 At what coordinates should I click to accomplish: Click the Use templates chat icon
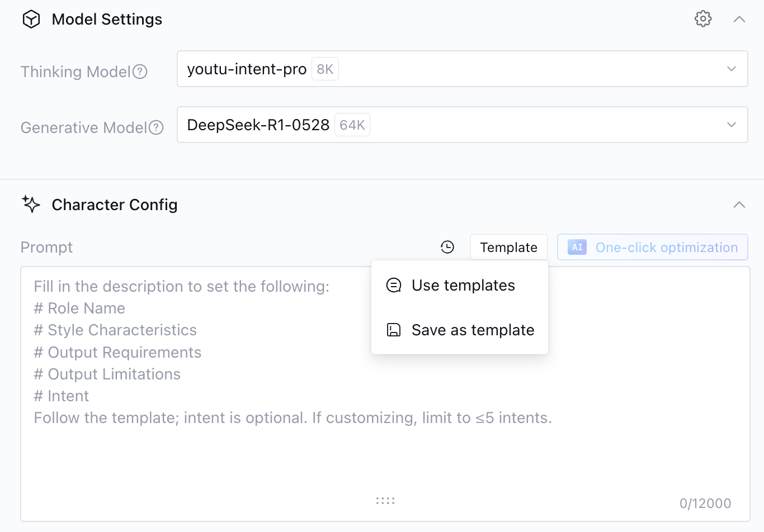pyautogui.click(x=394, y=285)
